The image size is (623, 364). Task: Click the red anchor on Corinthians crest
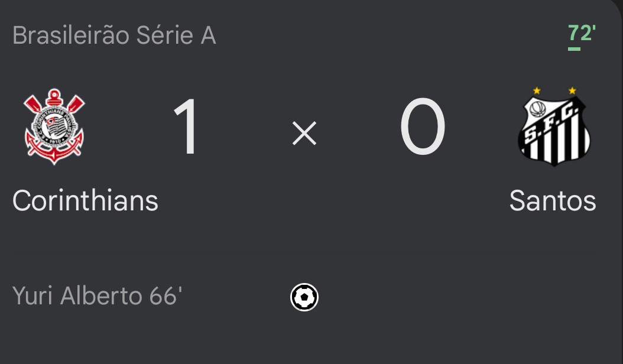54,150
